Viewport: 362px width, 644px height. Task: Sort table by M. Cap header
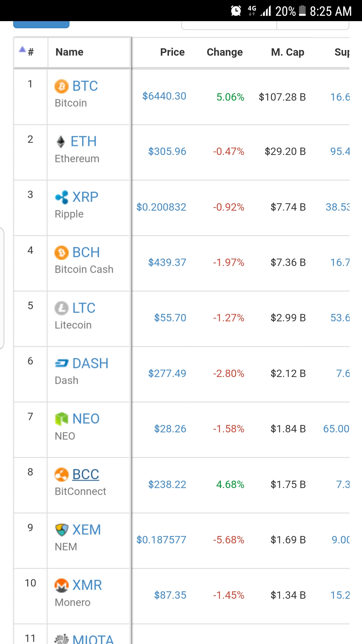coord(288,52)
